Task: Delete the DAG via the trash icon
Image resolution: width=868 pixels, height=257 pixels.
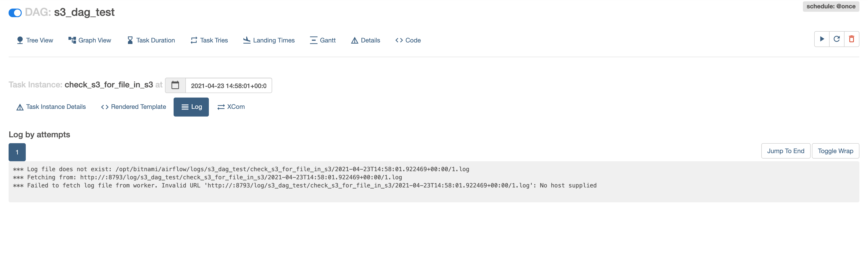Action: (852, 39)
